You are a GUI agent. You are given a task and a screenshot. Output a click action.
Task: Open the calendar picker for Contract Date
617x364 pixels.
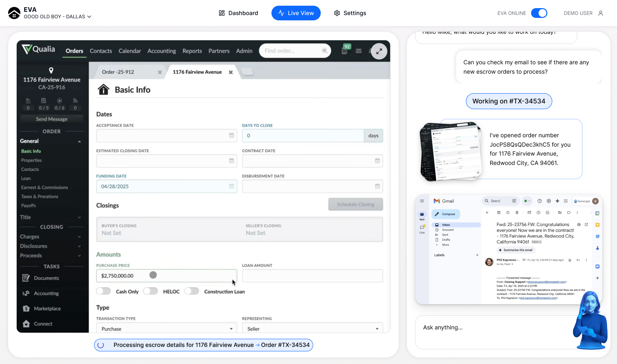pos(378,161)
